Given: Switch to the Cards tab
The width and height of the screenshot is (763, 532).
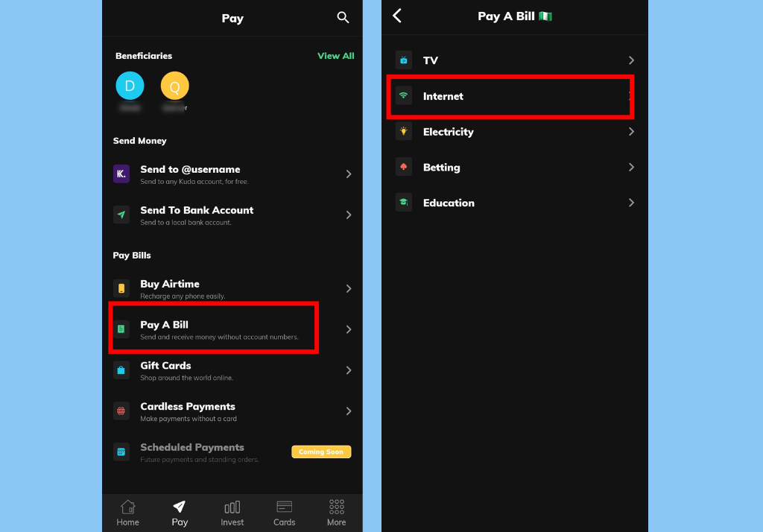Looking at the screenshot, I should [x=284, y=513].
